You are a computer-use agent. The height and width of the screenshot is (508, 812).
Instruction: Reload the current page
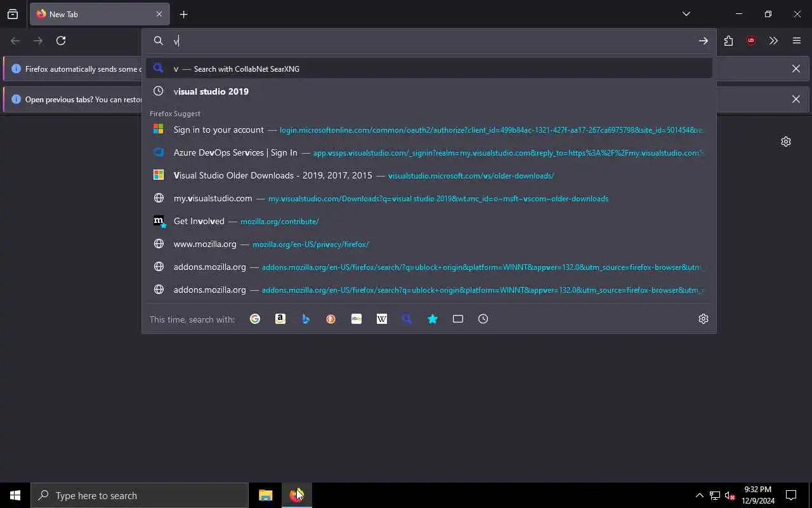(x=61, y=41)
